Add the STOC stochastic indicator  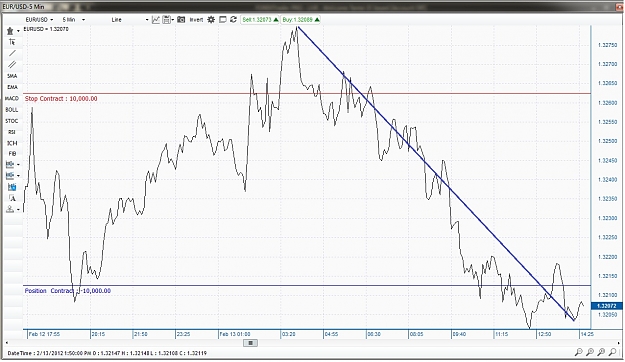click(x=12, y=121)
